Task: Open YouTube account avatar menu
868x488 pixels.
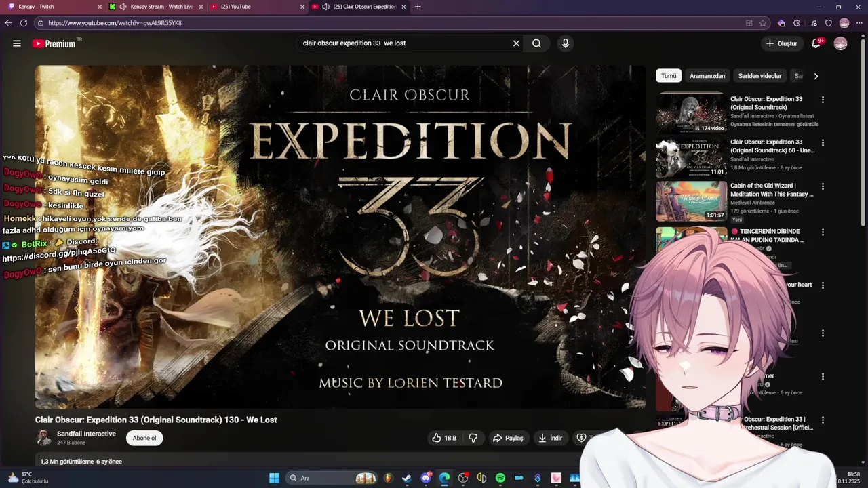Action: click(840, 43)
